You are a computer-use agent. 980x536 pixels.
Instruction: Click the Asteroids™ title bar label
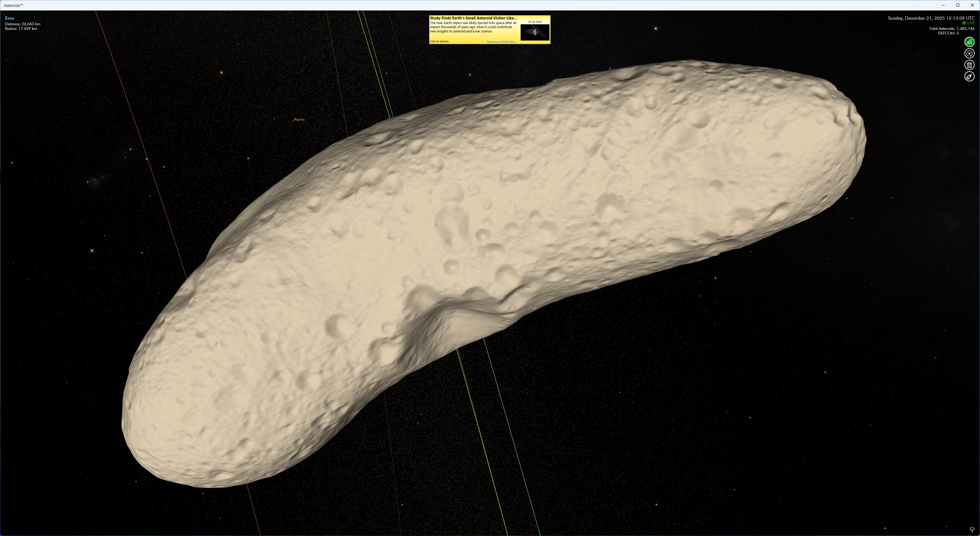[x=13, y=5]
